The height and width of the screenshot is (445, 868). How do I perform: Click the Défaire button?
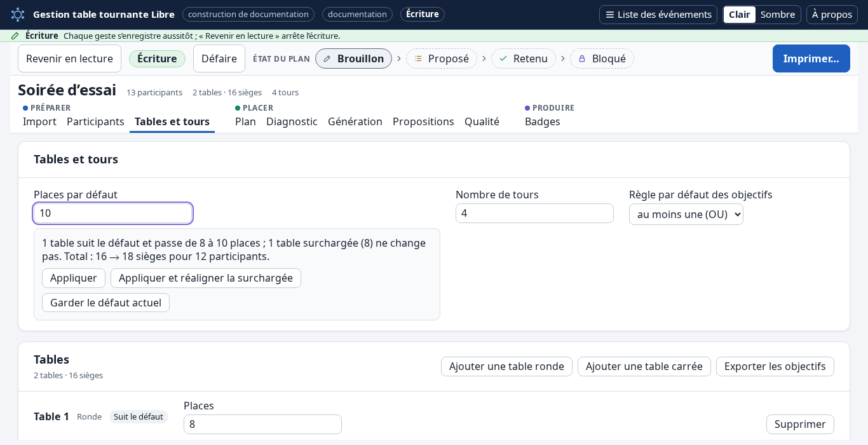219,58
